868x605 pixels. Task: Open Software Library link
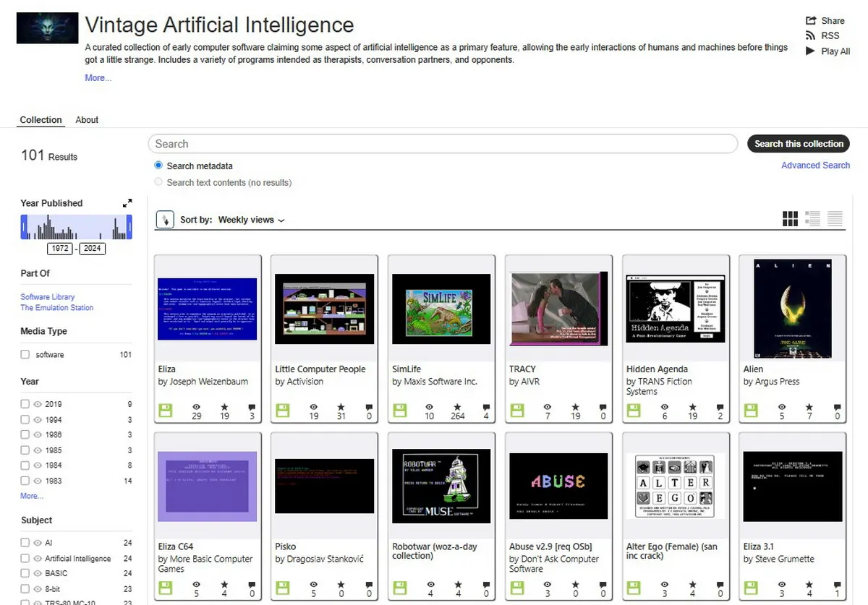(47, 297)
